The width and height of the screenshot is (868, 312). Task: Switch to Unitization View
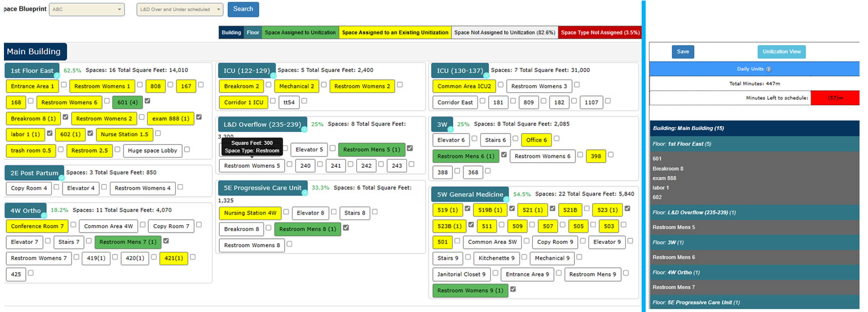[x=781, y=52]
